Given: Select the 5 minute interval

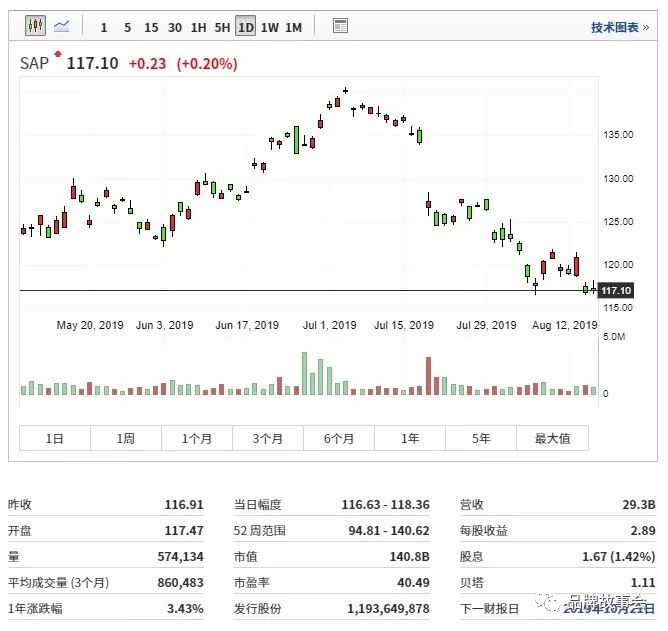Looking at the screenshot, I should tap(127, 28).
